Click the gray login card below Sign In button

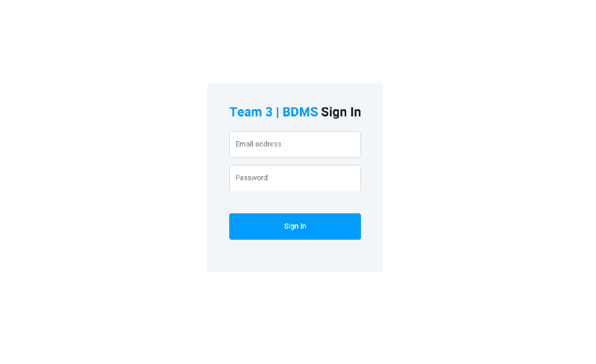[x=295, y=255]
